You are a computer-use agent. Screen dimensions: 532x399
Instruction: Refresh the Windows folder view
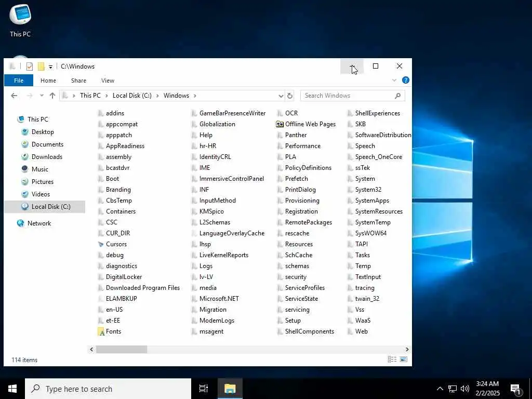click(290, 96)
